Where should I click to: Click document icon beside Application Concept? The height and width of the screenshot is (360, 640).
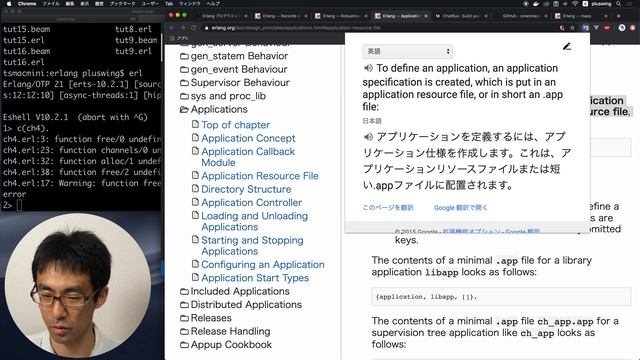pos(195,138)
